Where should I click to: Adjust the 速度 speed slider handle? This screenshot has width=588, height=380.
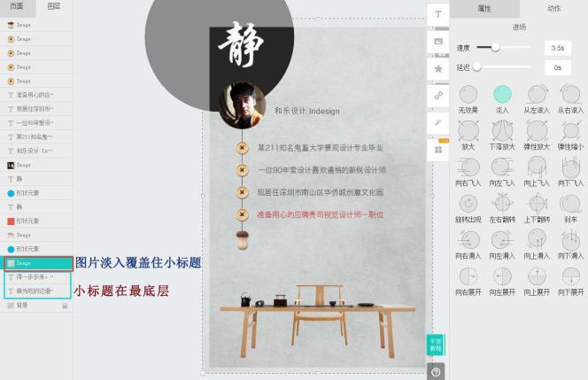[x=495, y=47]
